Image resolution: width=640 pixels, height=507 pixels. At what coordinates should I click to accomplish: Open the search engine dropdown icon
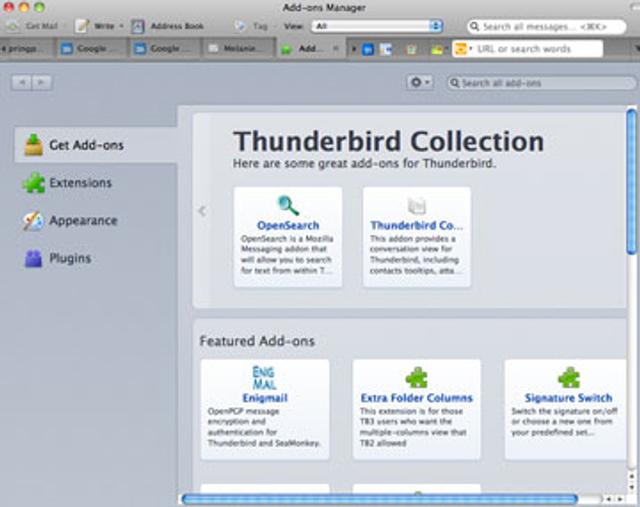pyautogui.click(x=463, y=49)
